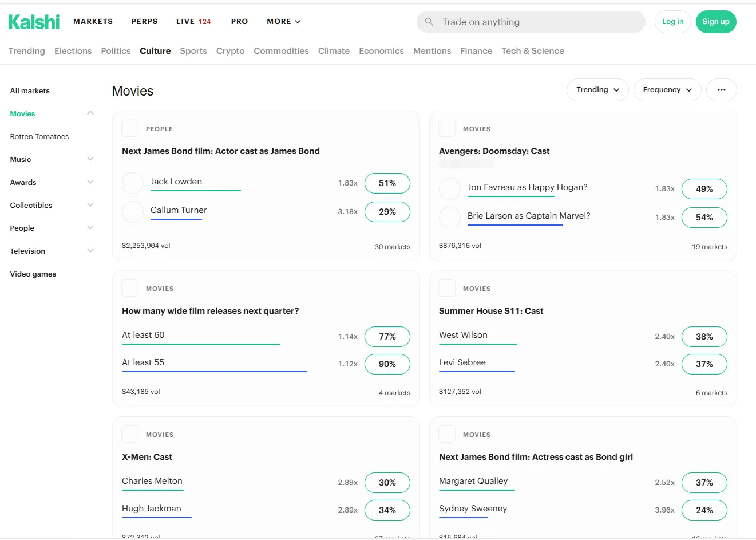Switch to the Tech & Science tab
This screenshot has height=540, width=756.
point(533,51)
